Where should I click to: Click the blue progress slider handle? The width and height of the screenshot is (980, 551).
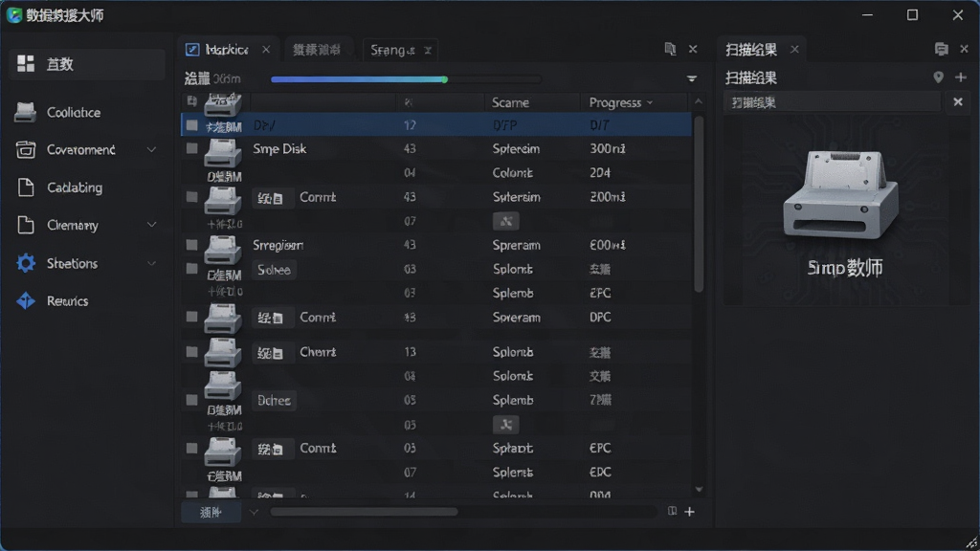[x=444, y=79]
